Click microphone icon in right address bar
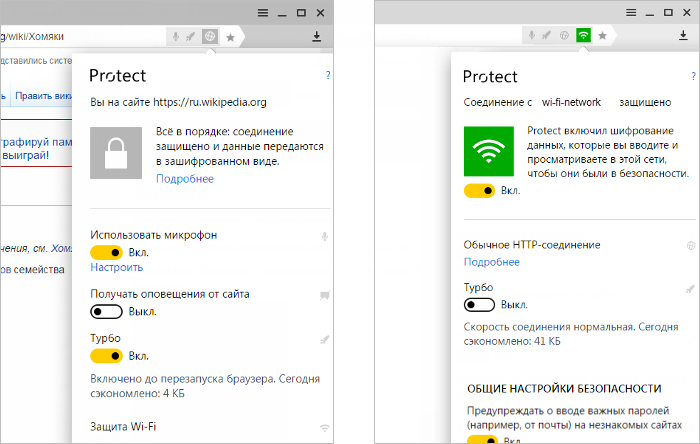 531,35
